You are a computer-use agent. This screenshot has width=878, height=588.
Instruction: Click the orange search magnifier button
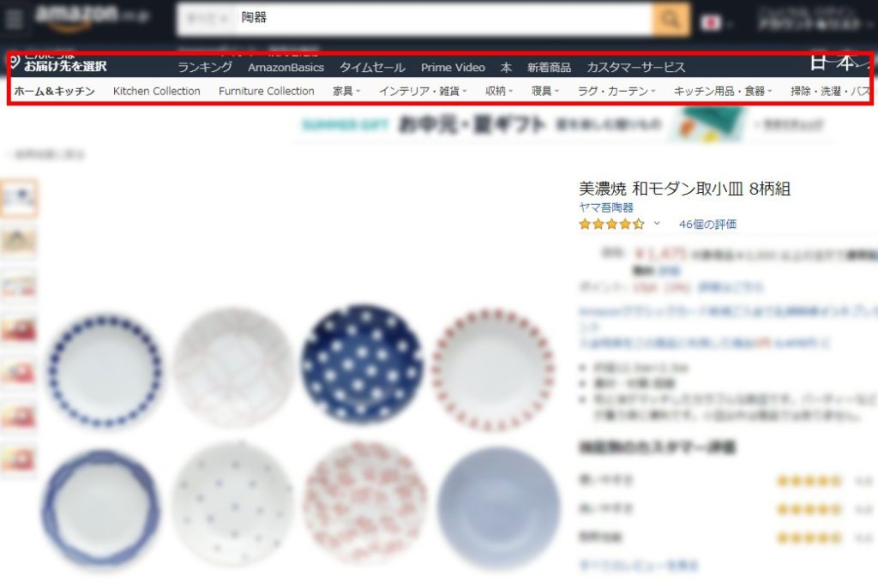[x=671, y=20]
